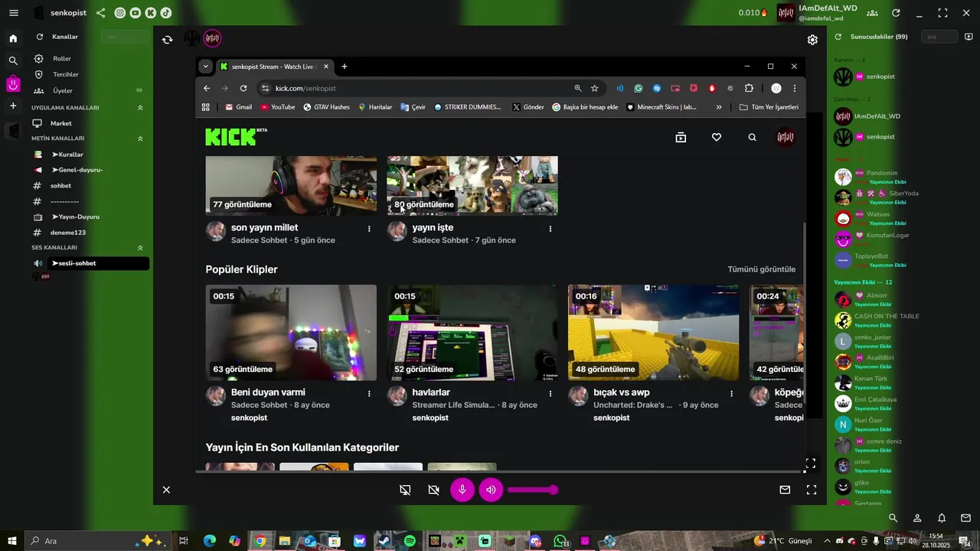Reload the app from title bar

tap(896, 13)
